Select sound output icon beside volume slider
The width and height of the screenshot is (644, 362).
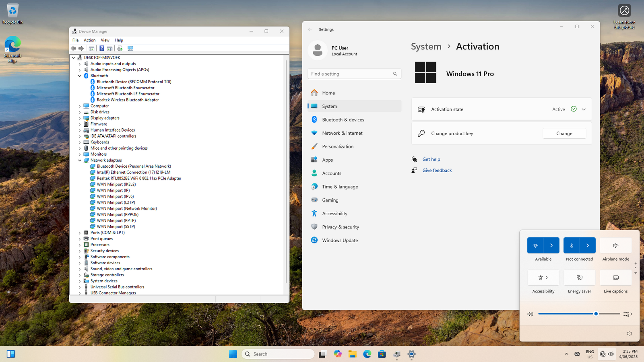(x=627, y=314)
